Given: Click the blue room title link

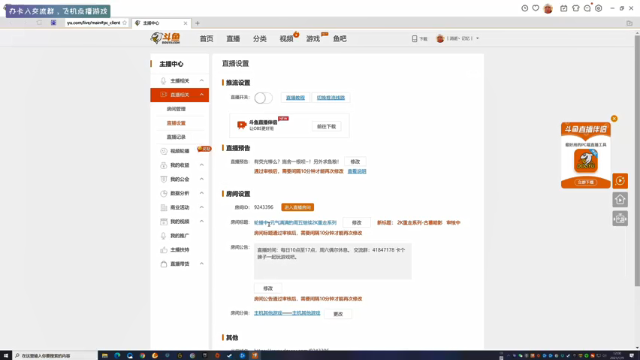Looking at the screenshot, I should click(x=295, y=223).
